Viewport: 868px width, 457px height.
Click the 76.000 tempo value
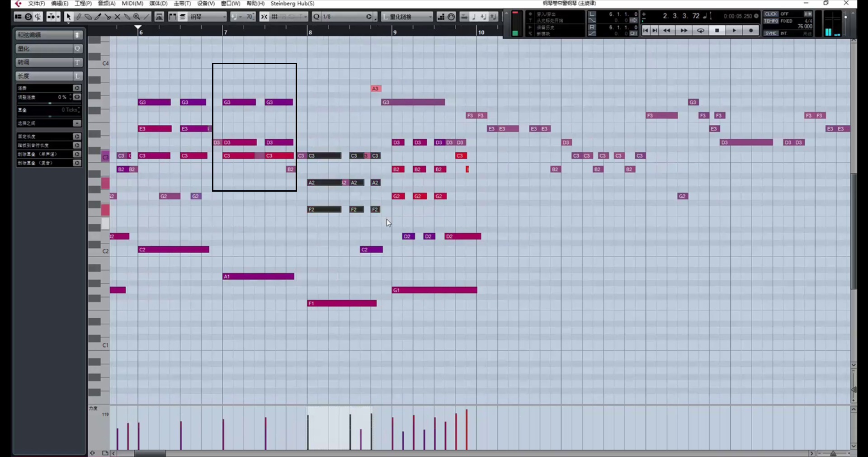pyautogui.click(x=805, y=27)
